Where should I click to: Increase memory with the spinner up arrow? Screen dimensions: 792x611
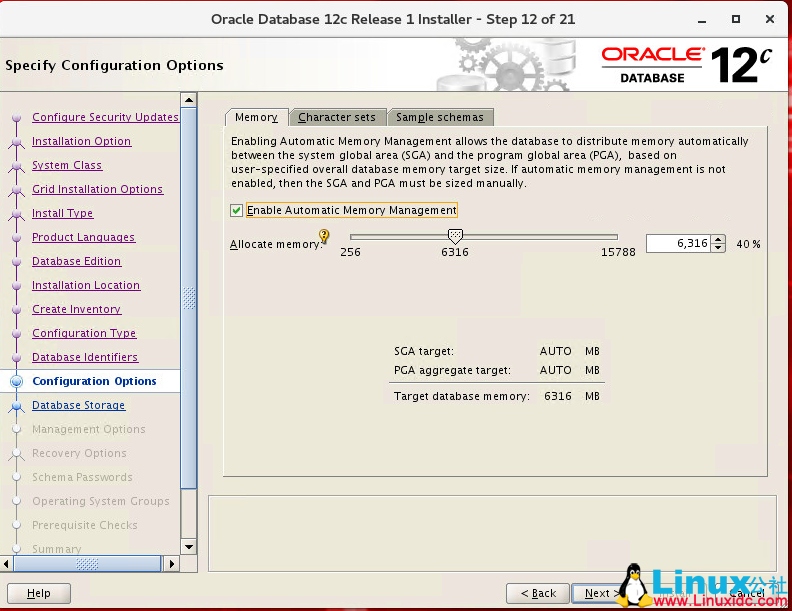[x=718, y=239]
